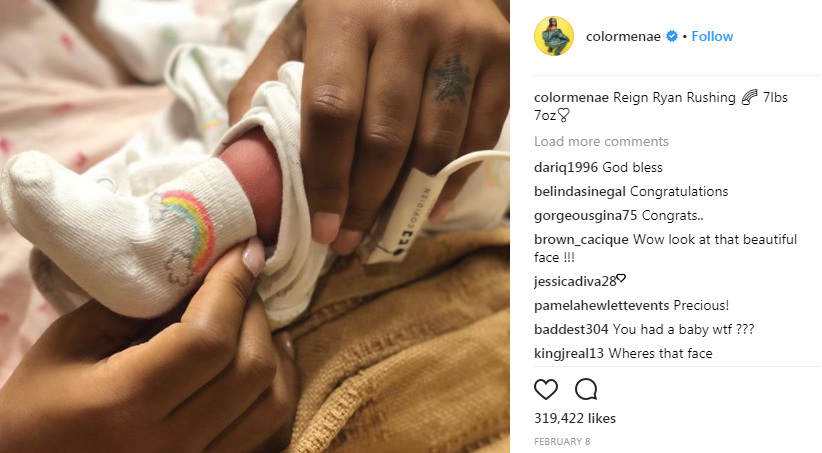The width and height of the screenshot is (822, 453).
Task: Open gorgeousgina75 profile link
Action: pyautogui.click(x=586, y=216)
